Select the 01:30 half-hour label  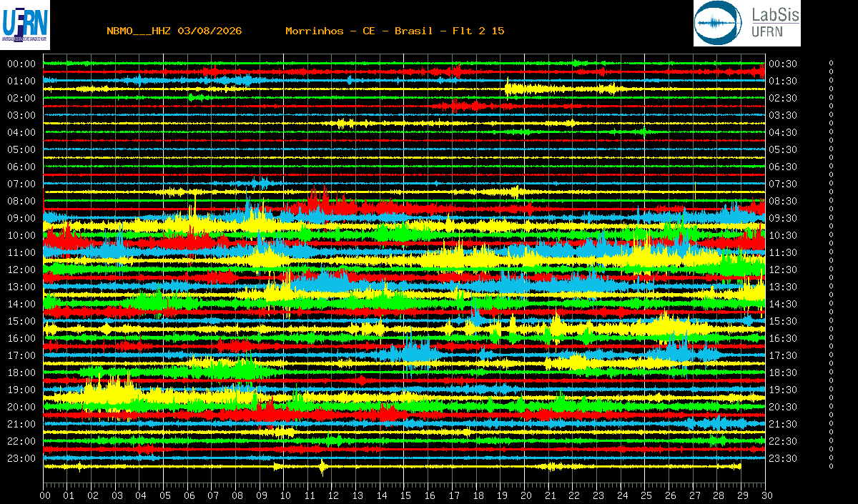tap(782, 81)
